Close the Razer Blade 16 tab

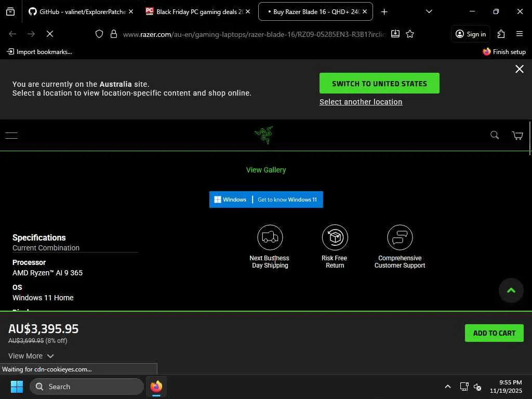[x=365, y=11]
